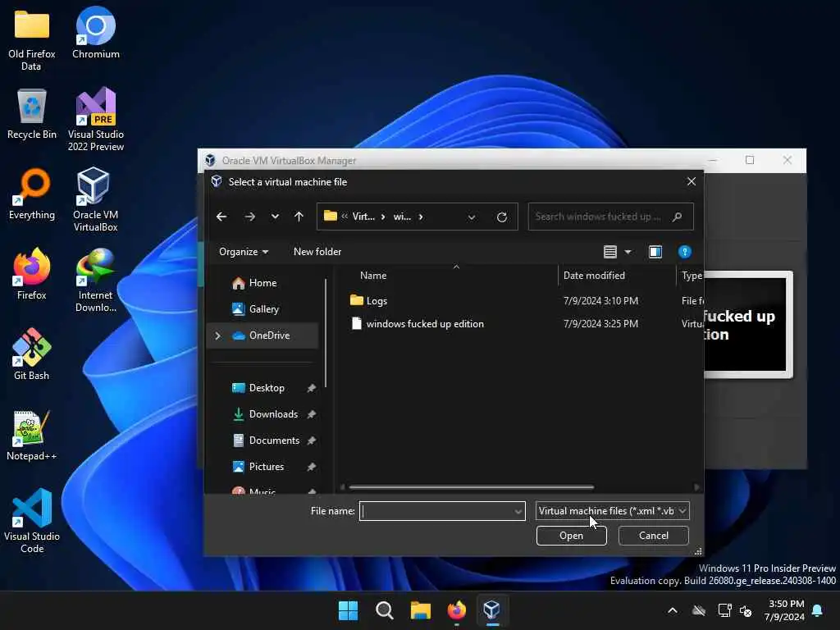This screenshot has height=630, width=840.
Task: Create a New folder
Action: pyautogui.click(x=317, y=252)
